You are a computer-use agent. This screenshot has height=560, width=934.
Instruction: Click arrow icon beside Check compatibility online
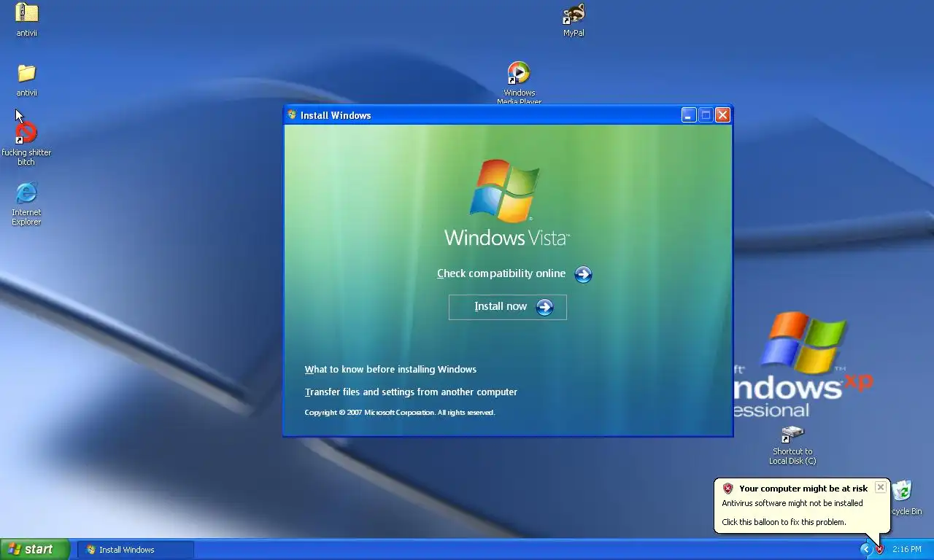click(x=583, y=274)
